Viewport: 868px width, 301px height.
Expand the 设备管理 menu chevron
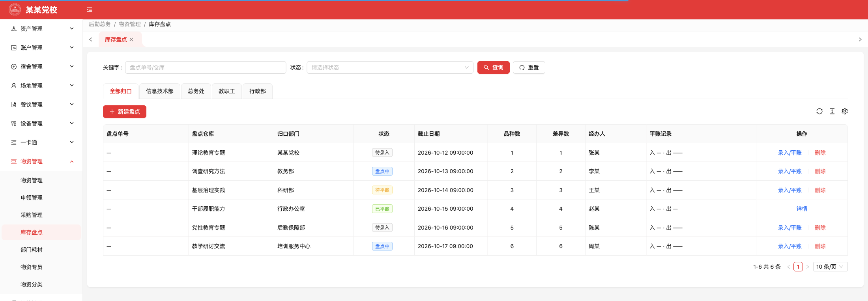[x=72, y=123]
